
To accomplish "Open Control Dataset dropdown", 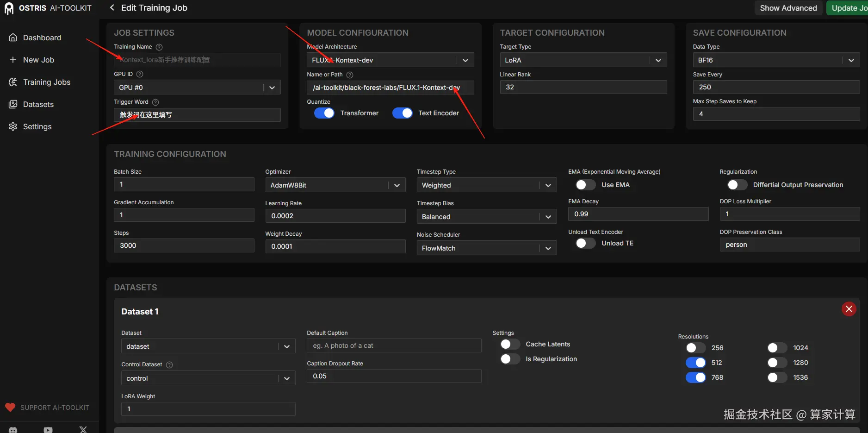I will click(x=208, y=378).
